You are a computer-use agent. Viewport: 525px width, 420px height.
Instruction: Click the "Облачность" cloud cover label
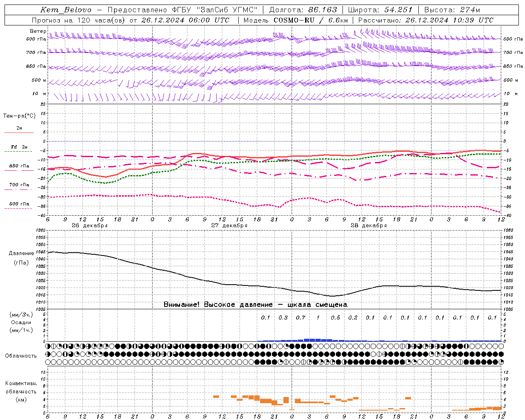pyautogui.click(x=21, y=356)
